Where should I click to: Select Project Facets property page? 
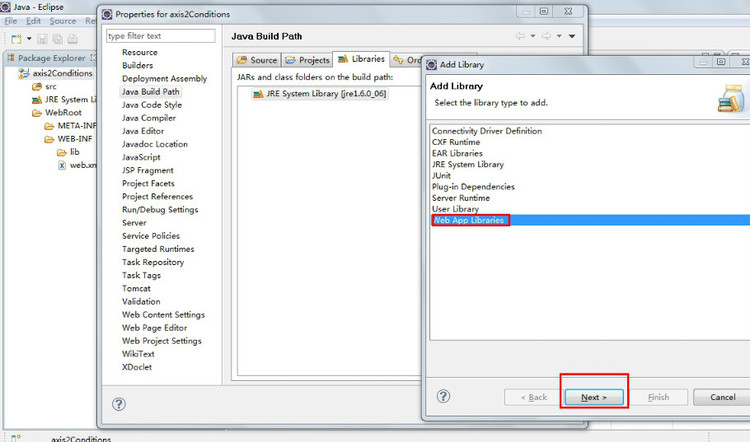[148, 183]
